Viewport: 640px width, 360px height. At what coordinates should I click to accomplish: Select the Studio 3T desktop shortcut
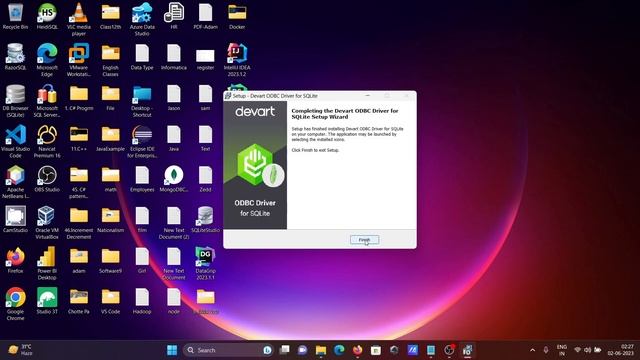coord(47,300)
